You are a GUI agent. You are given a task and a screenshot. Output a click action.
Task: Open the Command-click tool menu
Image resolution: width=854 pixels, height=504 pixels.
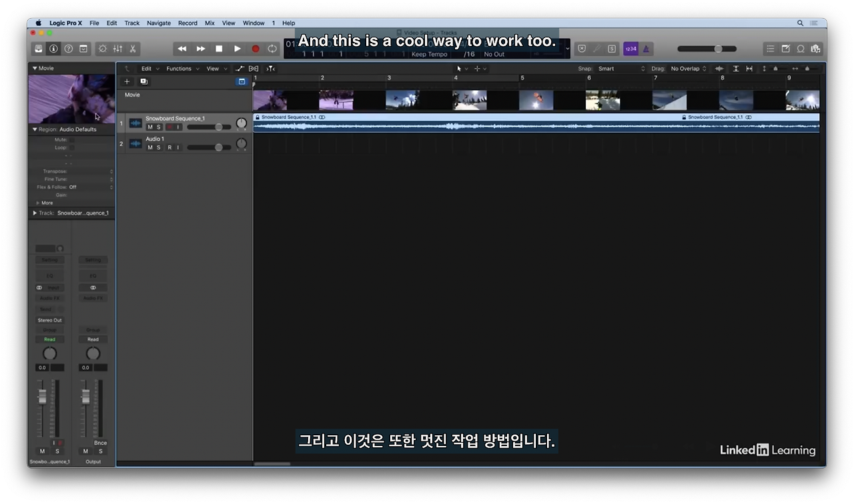point(480,69)
